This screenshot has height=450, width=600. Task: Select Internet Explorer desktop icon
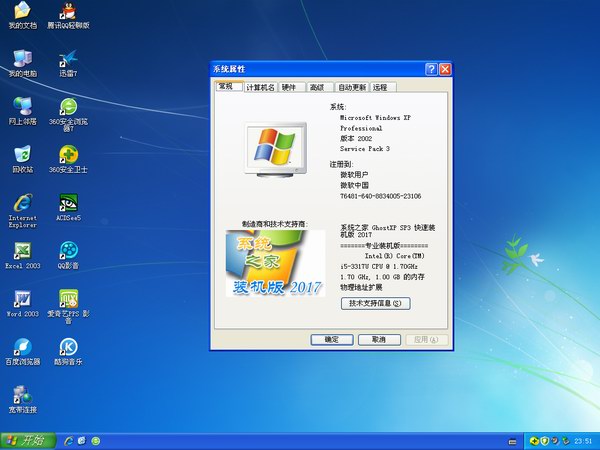point(23,211)
